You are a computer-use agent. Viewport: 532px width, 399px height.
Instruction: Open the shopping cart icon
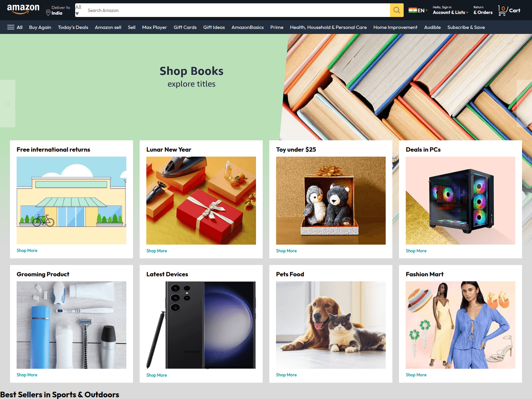(502, 10)
